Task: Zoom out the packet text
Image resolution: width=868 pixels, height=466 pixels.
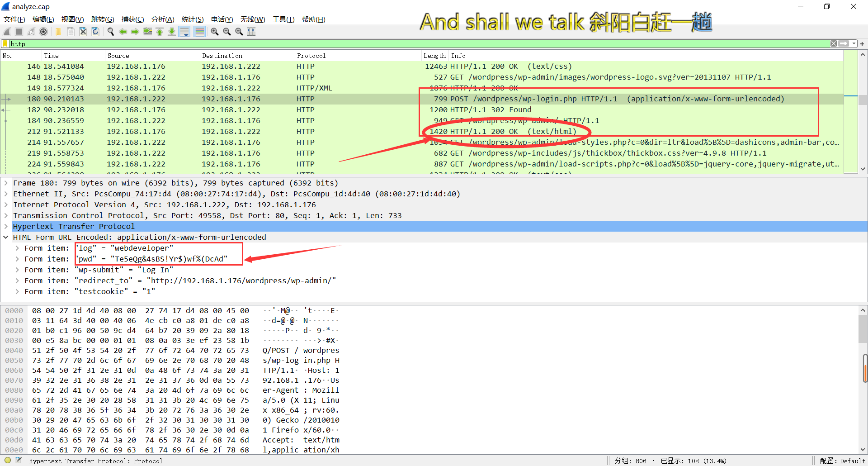Action: [227, 32]
